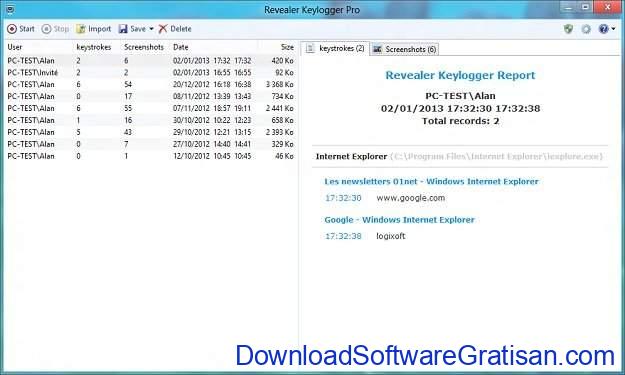Click the Les newsletters 01net window title
The width and height of the screenshot is (625, 375).
click(431, 181)
